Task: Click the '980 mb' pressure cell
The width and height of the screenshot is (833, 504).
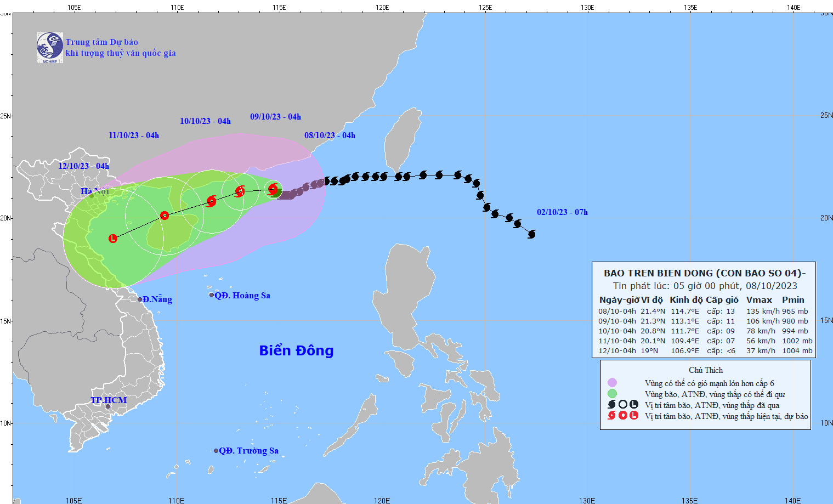Action: coord(795,321)
